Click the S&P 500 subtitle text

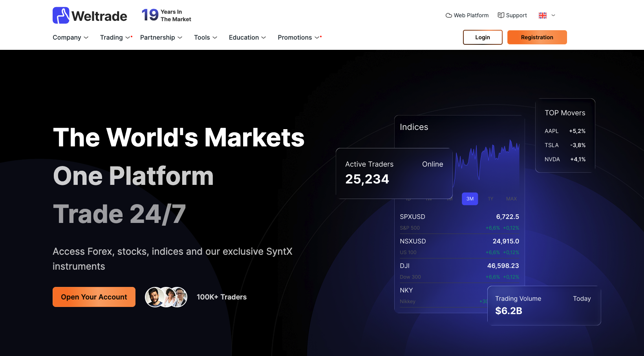click(x=410, y=228)
